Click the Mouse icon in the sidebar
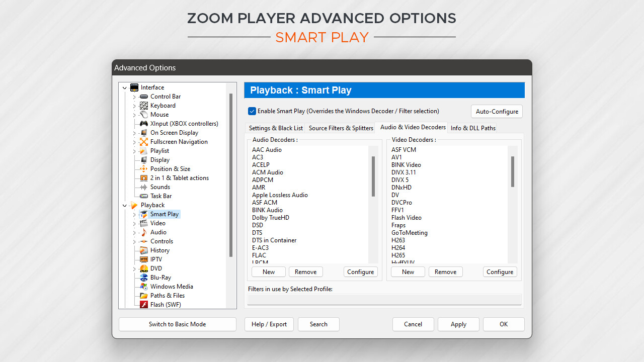The image size is (644, 362). point(144,114)
